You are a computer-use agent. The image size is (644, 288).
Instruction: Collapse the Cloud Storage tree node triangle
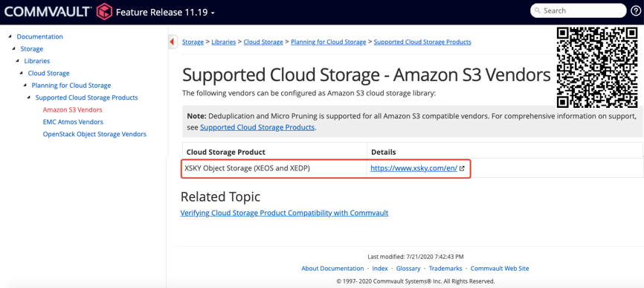[x=22, y=73]
